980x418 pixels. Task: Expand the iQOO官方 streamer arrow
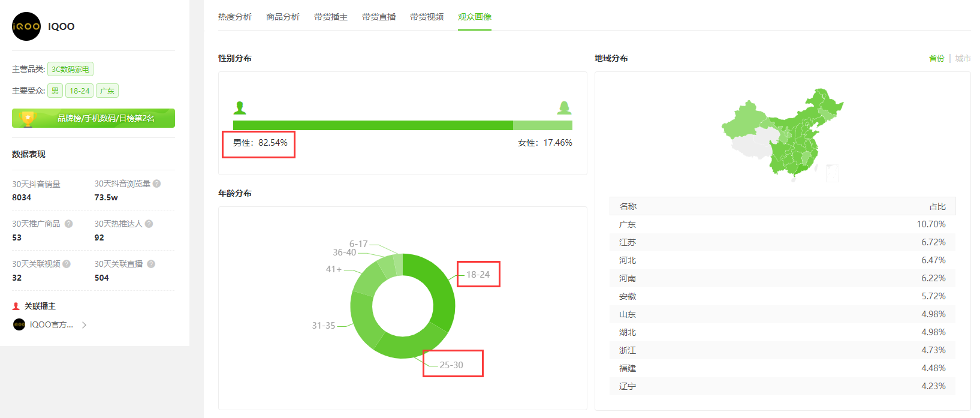tap(85, 325)
